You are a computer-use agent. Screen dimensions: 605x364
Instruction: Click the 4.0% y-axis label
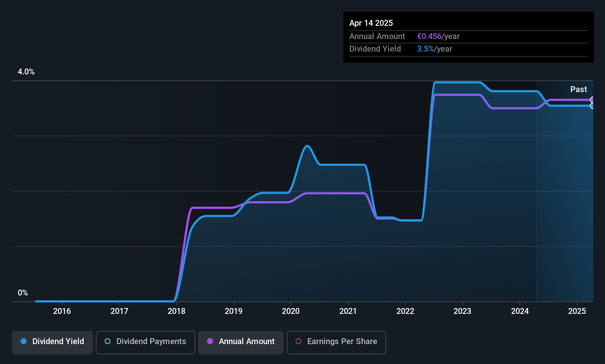26,72
